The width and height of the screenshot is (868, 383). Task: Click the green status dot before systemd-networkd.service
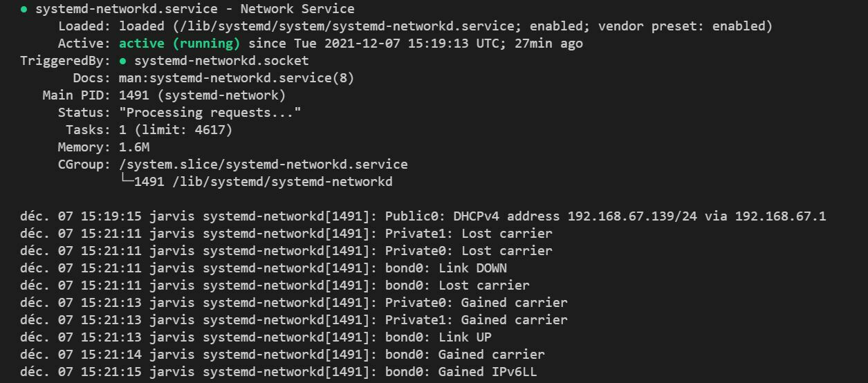pyautogui.click(x=24, y=10)
